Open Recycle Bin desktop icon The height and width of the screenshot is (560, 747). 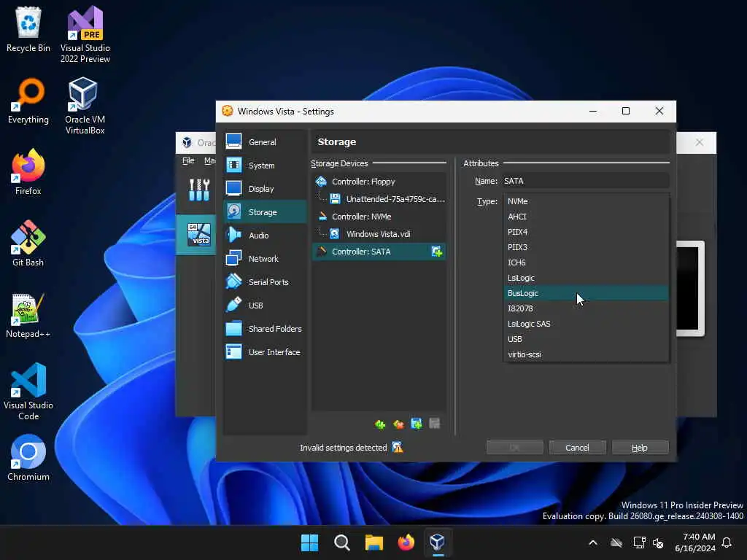tap(28, 29)
